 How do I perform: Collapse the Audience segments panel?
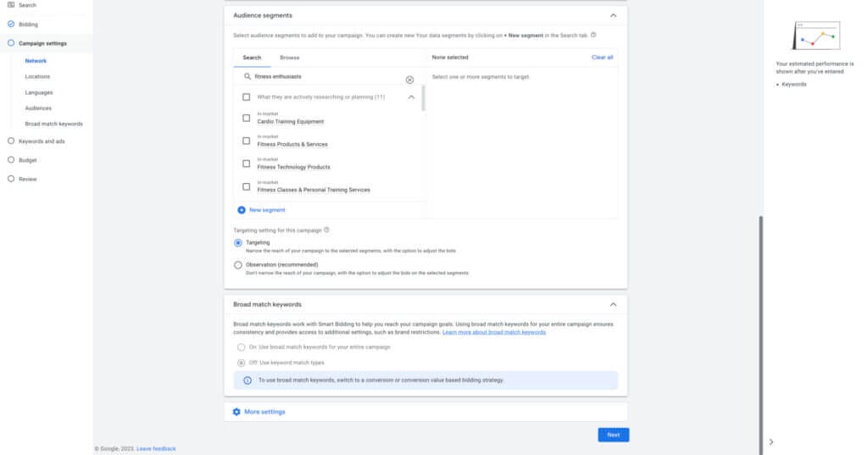(x=613, y=15)
